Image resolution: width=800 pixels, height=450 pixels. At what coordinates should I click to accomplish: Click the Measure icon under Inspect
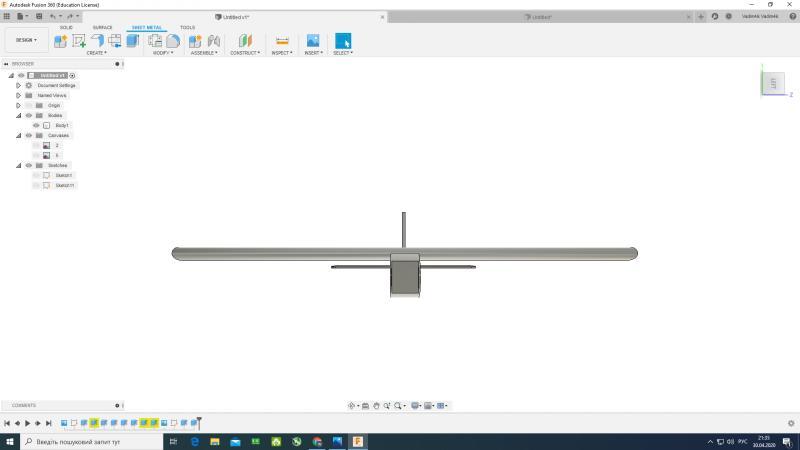click(x=282, y=40)
